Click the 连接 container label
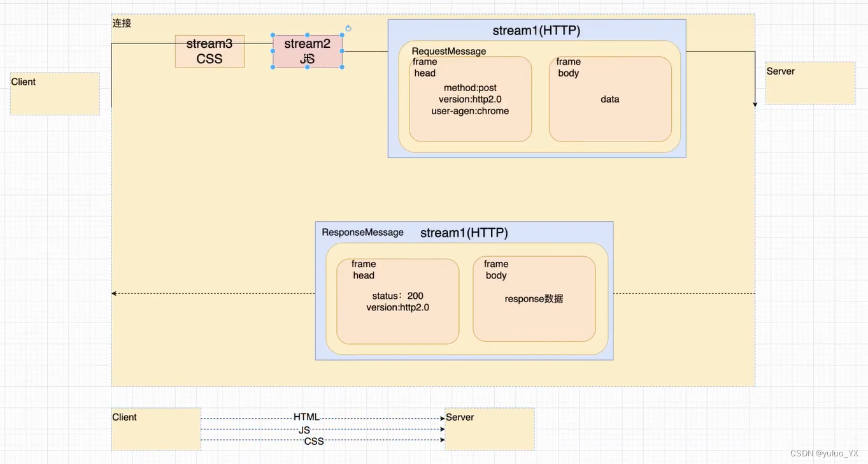The width and height of the screenshot is (868, 464). (122, 23)
